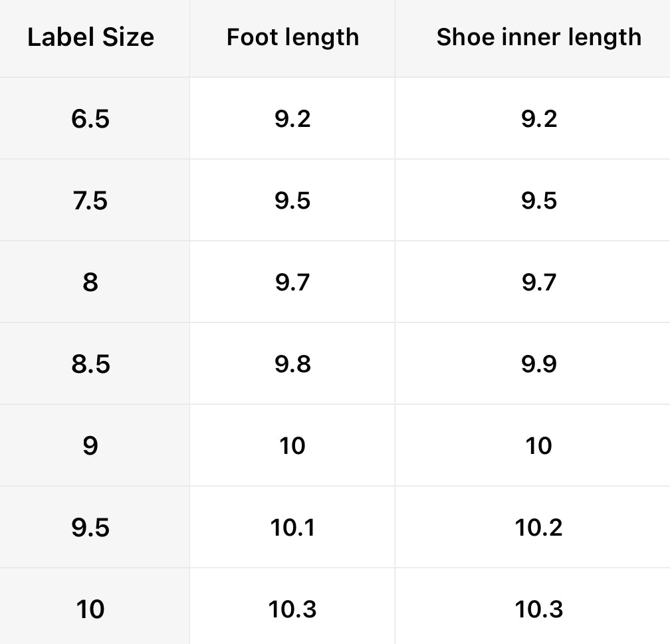Click shoe inner length 10.3 value
This screenshot has height=644, width=670.
538,609
